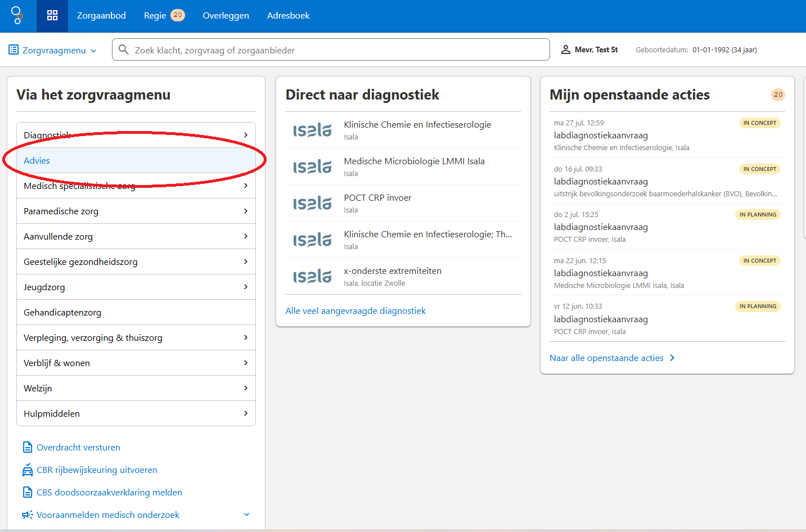
Task: Click Isala logo beside x-onderste extremiteiten
Action: coord(312,277)
